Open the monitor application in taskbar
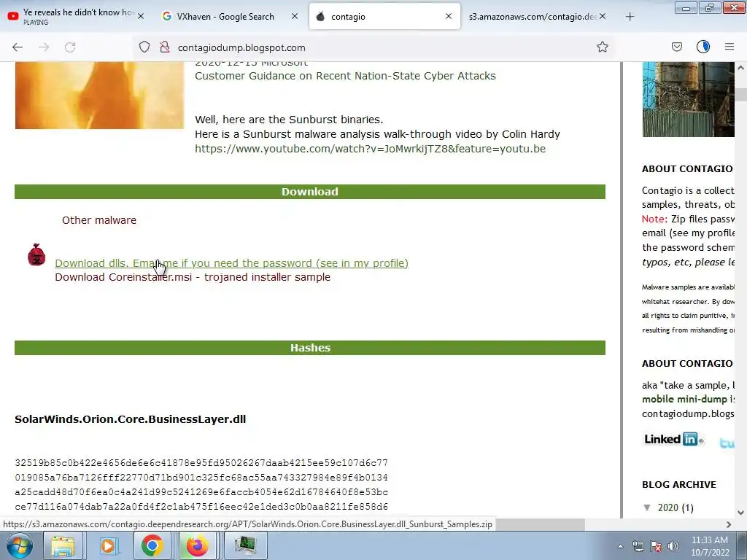747x560 pixels. tap(245, 545)
